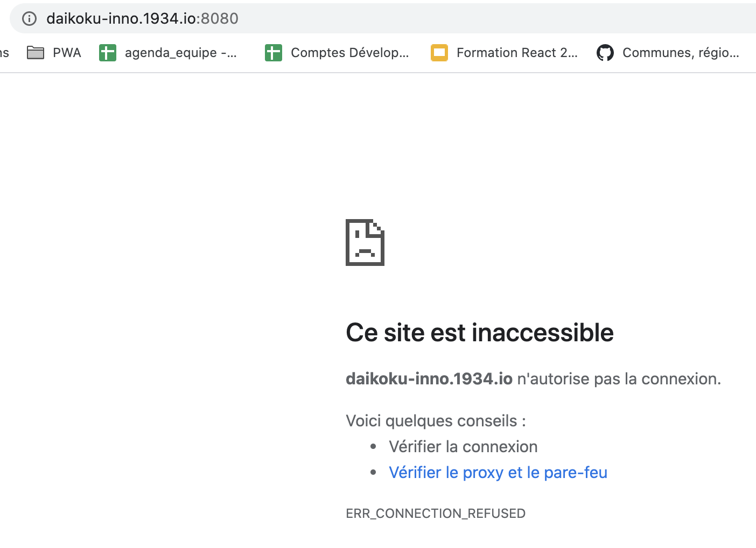Open the Communes, régions bookmark
The width and height of the screenshot is (756, 548).
(x=681, y=52)
